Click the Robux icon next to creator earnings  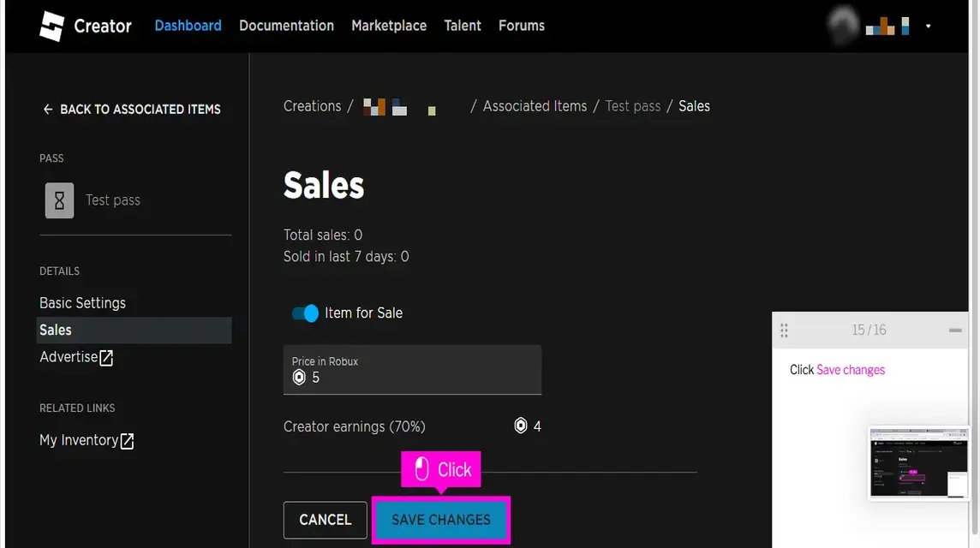520,426
